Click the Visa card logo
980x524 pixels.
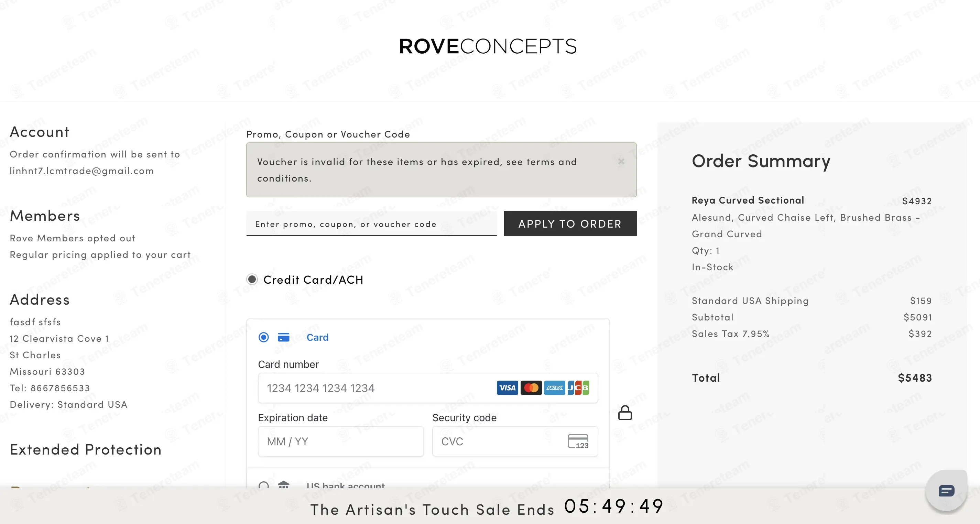(507, 388)
